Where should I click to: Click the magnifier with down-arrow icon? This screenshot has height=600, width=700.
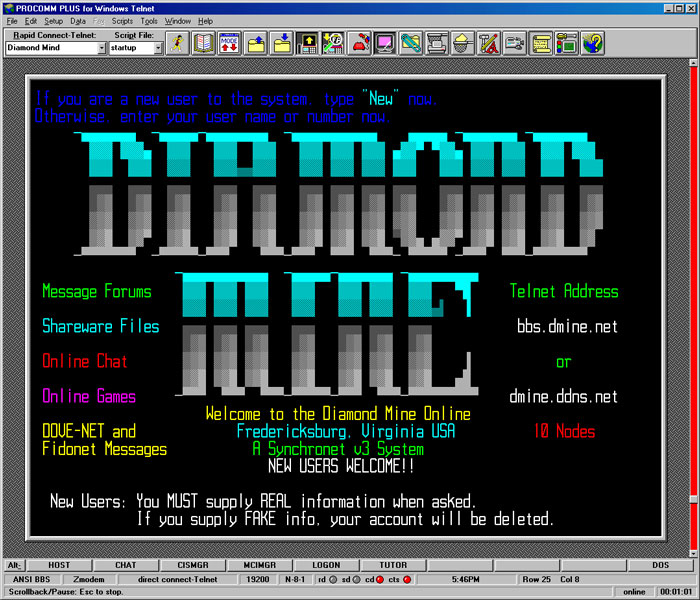tap(333, 43)
